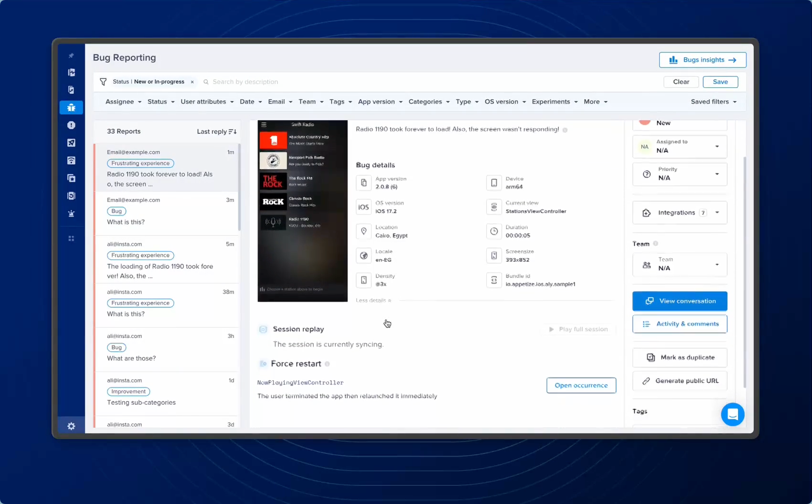Image resolution: width=812 pixels, height=504 pixels.
Task: Click the Last reply sort icon
Action: click(233, 131)
